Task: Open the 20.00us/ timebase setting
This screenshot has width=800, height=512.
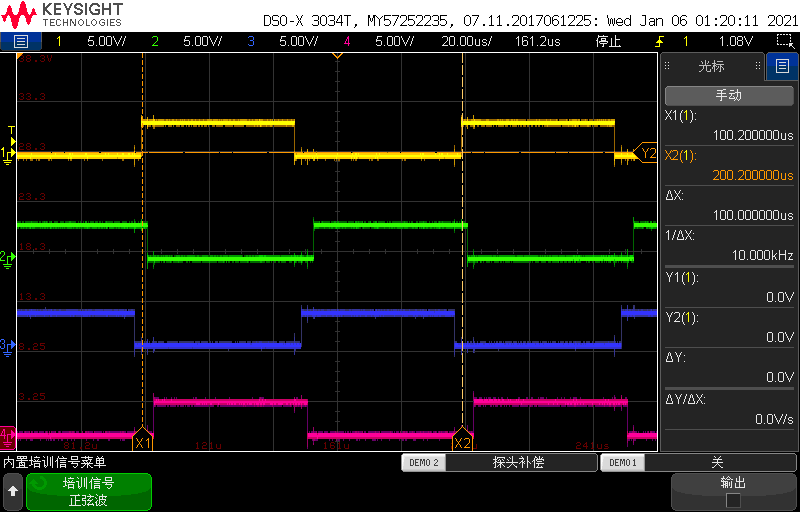Action: click(x=466, y=41)
